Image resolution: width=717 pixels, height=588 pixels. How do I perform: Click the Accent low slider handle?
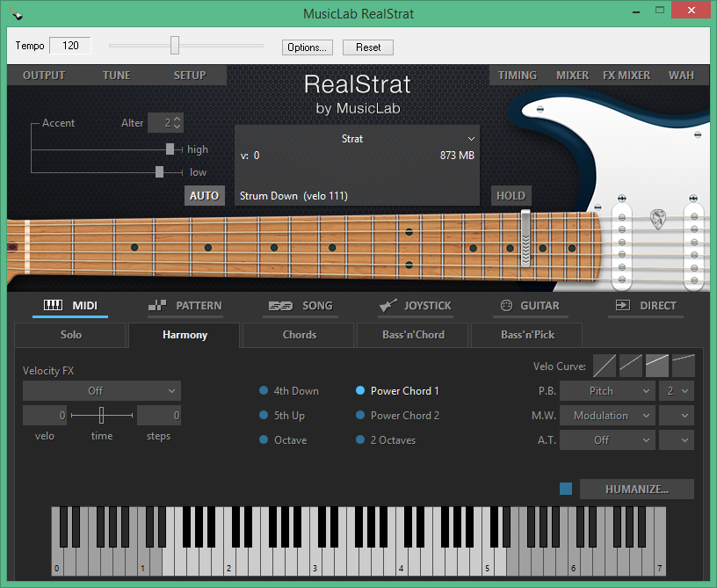point(159,172)
